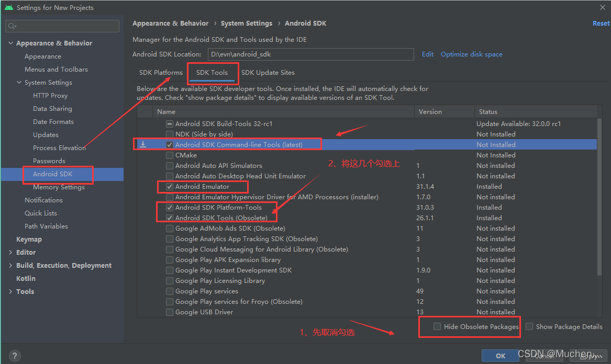Open the Passwords settings page
This screenshot has width=611, height=364.
coord(49,161)
